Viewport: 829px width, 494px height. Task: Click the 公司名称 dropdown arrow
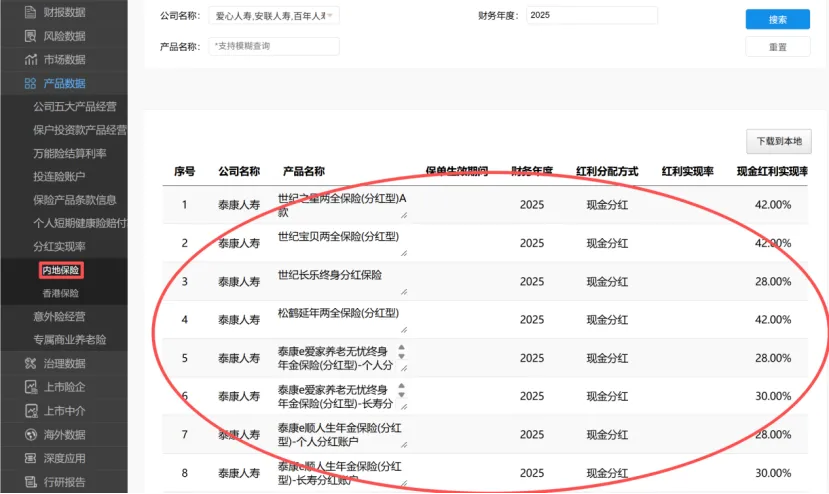pos(330,16)
